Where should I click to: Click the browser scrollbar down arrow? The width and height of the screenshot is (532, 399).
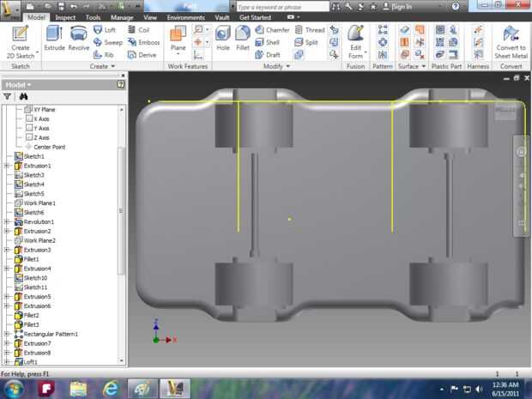click(x=121, y=360)
